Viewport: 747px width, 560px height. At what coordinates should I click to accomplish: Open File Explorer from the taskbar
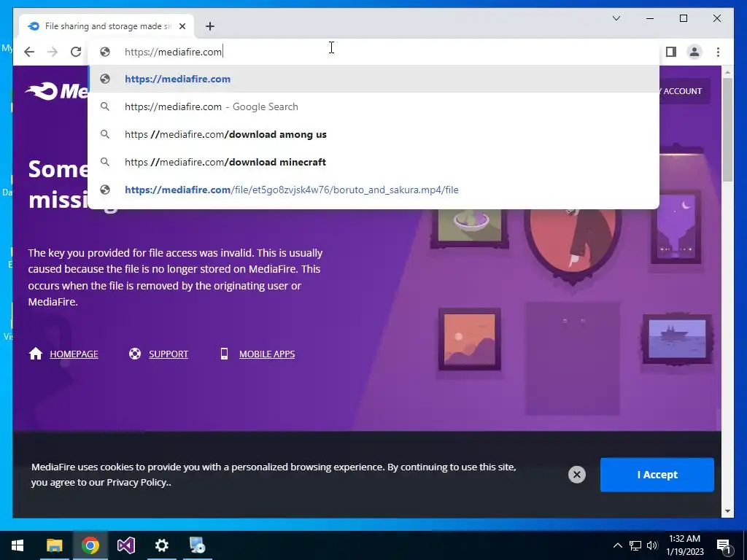(54, 545)
